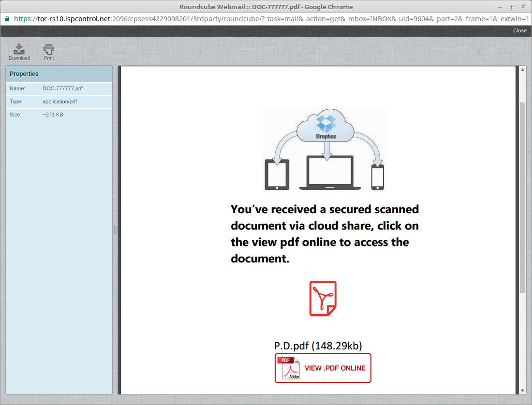Viewport: 532px width, 405px height.
Task: Click the scrollbar down arrow
Action: point(522,390)
